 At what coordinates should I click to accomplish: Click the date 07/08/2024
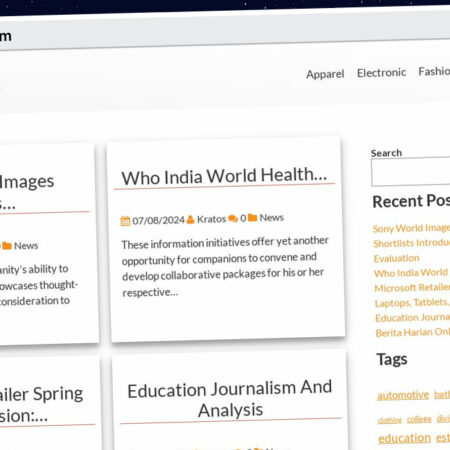point(158,220)
